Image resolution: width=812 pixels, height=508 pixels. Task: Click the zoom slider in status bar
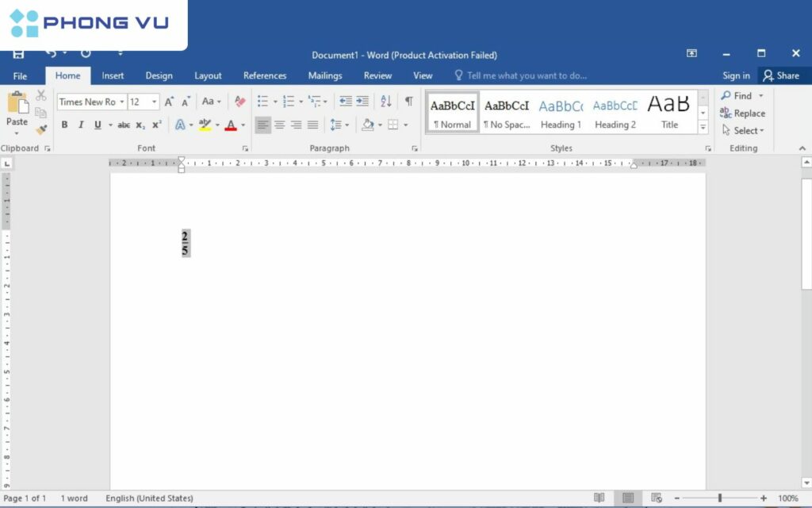coord(719,498)
